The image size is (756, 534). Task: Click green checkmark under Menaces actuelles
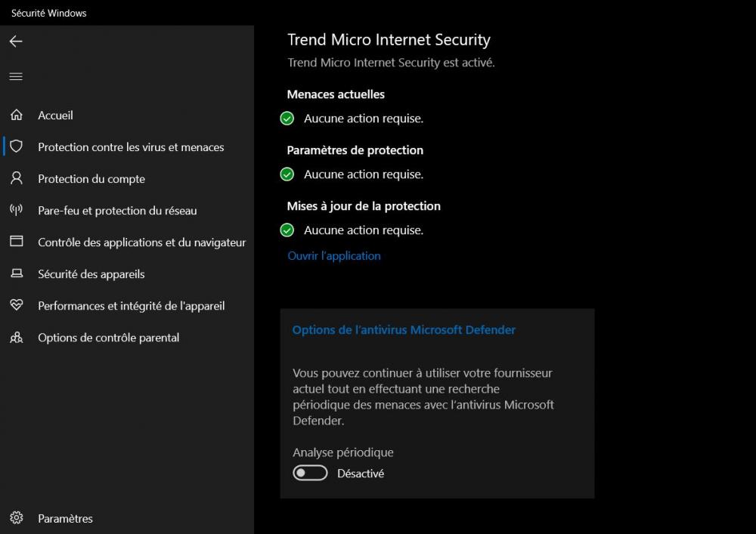click(287, 119)
